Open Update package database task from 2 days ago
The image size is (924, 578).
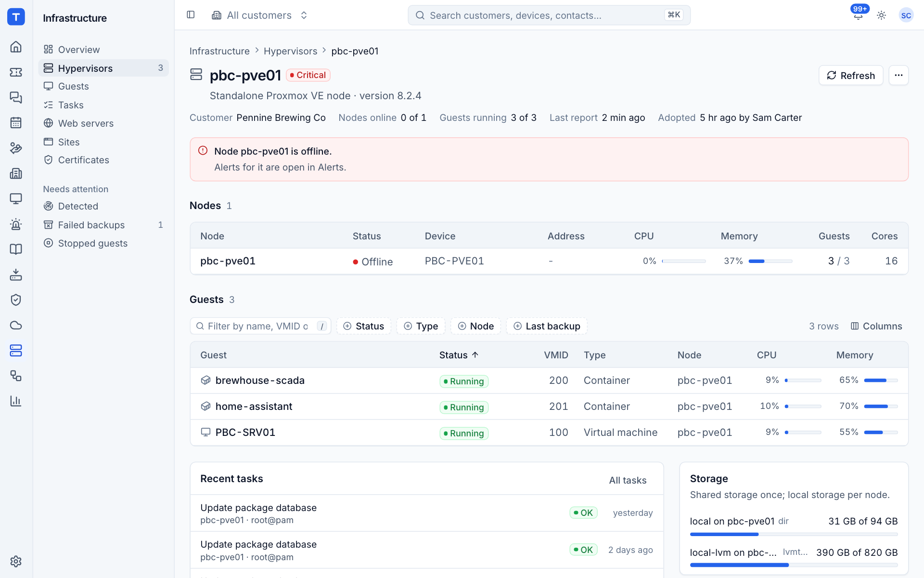pos(426,550)
